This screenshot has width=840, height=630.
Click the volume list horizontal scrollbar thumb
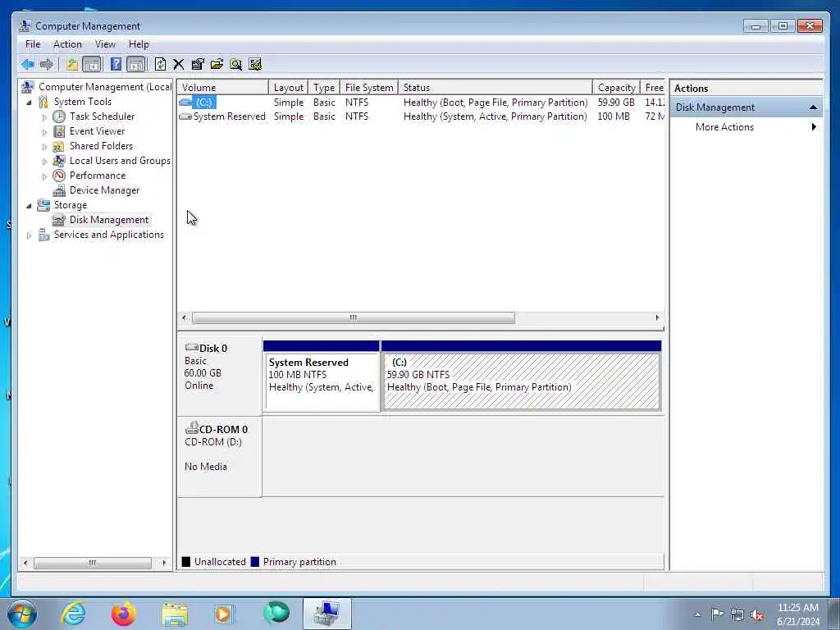(x=354, y=317)
